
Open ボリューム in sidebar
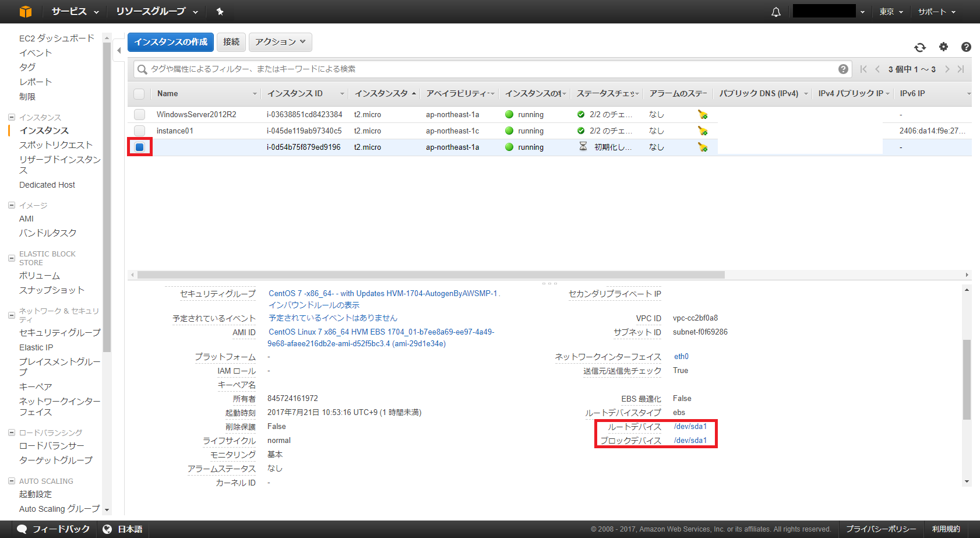(x=40, y=275)
